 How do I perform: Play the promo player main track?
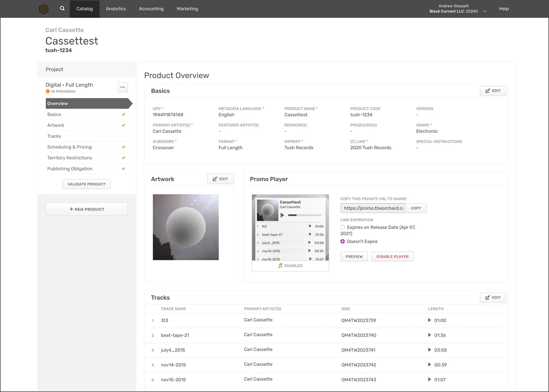point(282,215)
